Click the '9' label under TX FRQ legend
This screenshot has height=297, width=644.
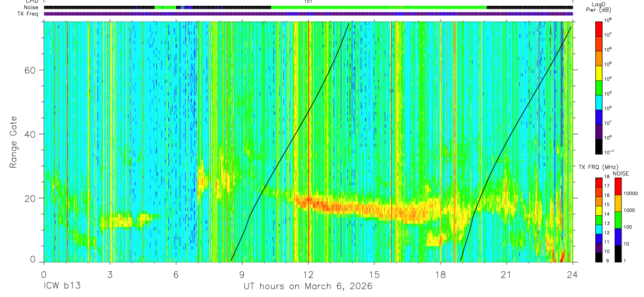(607, 261)
